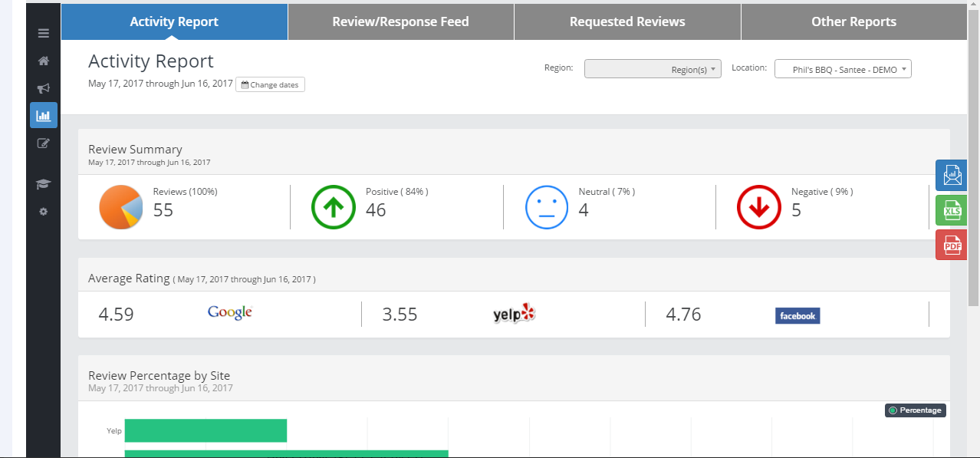
Task: Export report as XLS file
Action: click(951, 210)
